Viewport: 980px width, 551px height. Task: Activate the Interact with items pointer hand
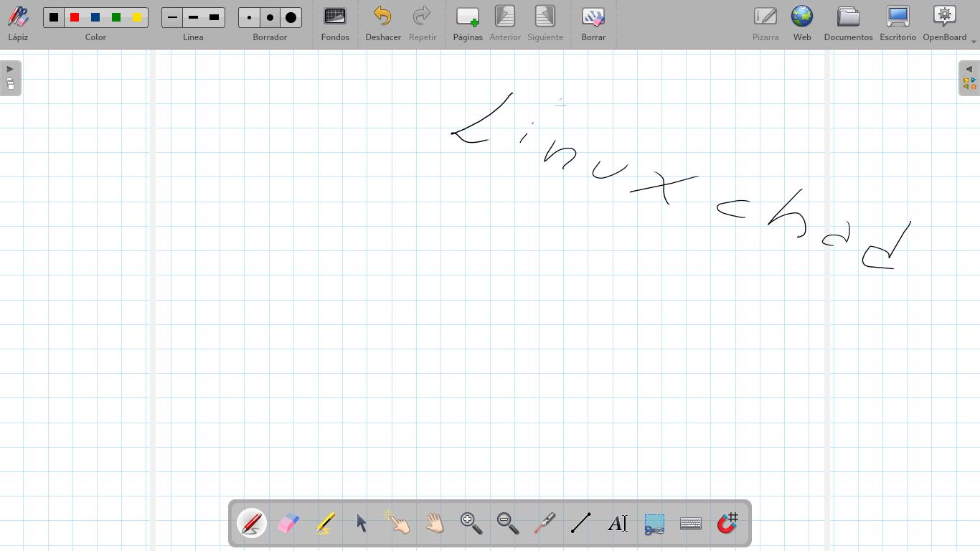click(398, 523)
